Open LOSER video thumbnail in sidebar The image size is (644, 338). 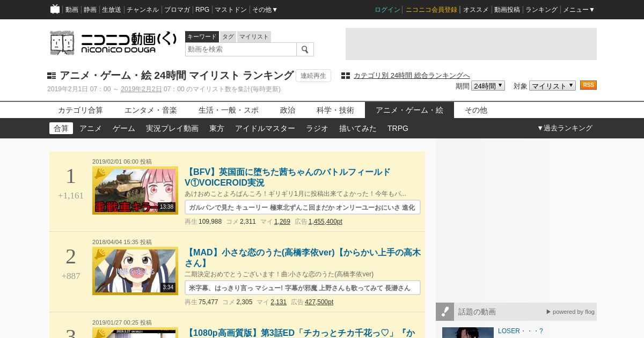(468, 333)
